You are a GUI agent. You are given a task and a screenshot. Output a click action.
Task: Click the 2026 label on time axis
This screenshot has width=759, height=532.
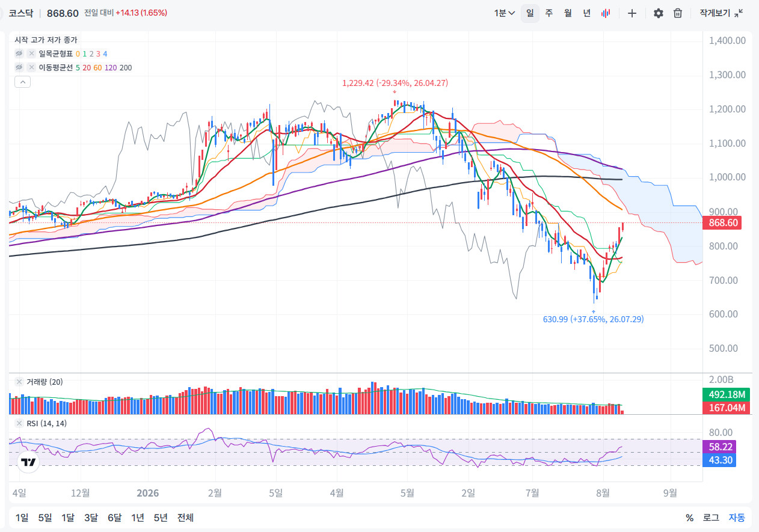148,493
